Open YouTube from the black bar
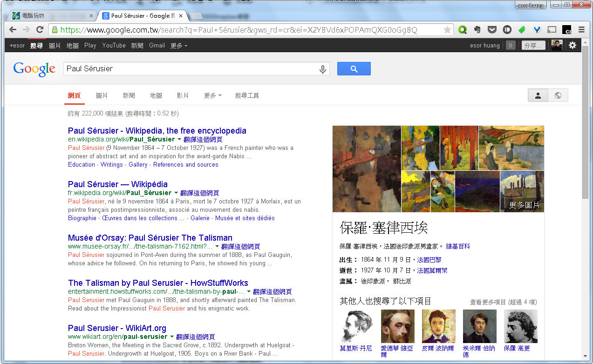The width and height of the screenshot is (593, 364). [114, 46]
